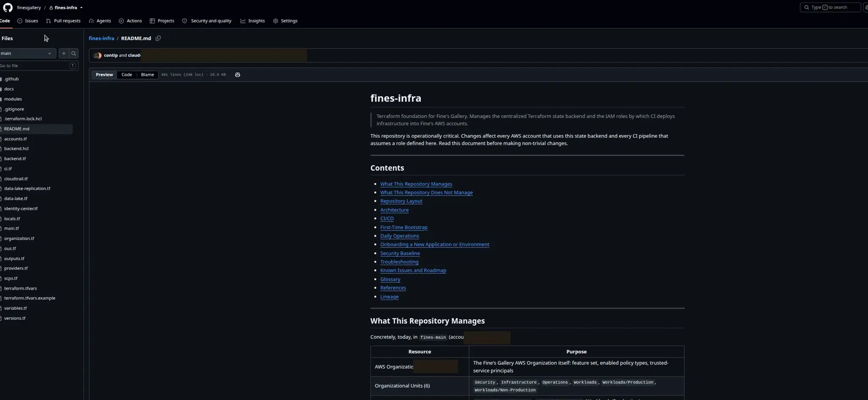Open the Issues tab
The height and width of the screenshot is (400, 868).
(28, 21)
